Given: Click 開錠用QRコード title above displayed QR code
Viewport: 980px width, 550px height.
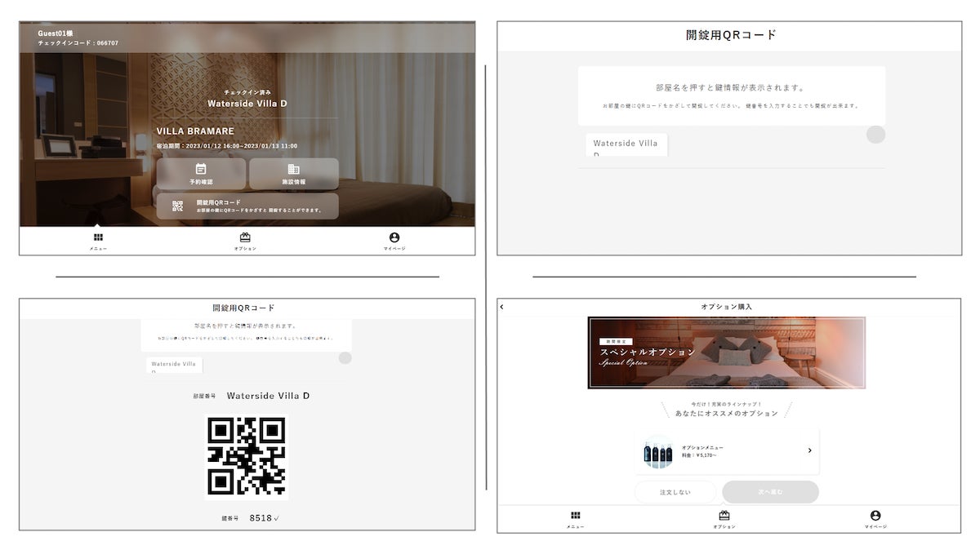Looking at the screenshot, I should 243,308.
